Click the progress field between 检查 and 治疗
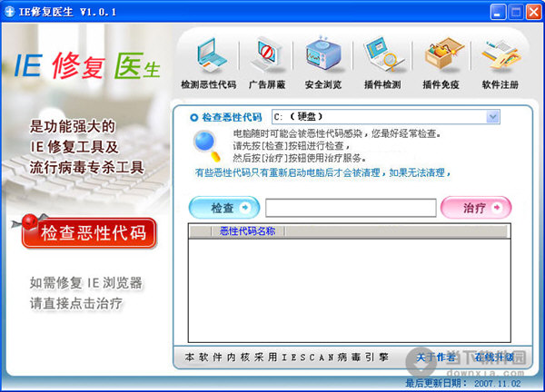This screenshot has height=392, width=545. click(x=351, y=208)
